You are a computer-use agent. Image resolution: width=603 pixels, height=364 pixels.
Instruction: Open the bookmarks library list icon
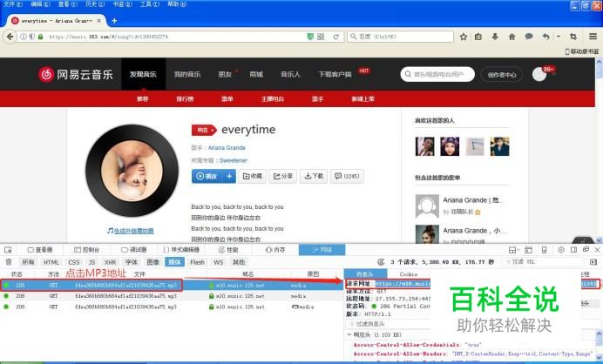478,37
